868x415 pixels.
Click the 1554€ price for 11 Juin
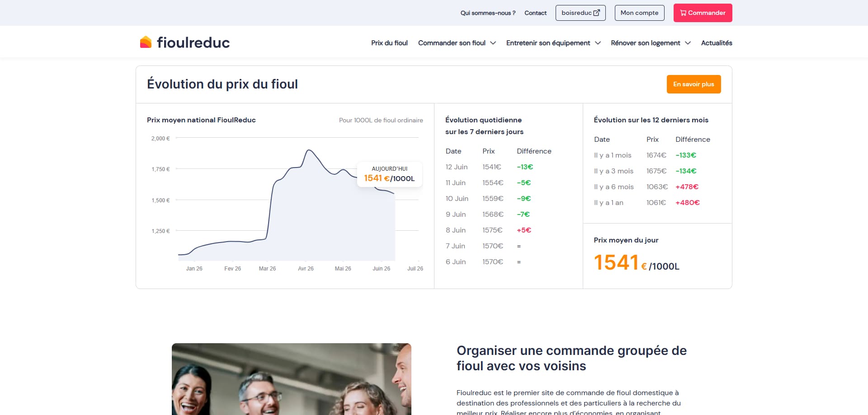click(x=493, y=183)
